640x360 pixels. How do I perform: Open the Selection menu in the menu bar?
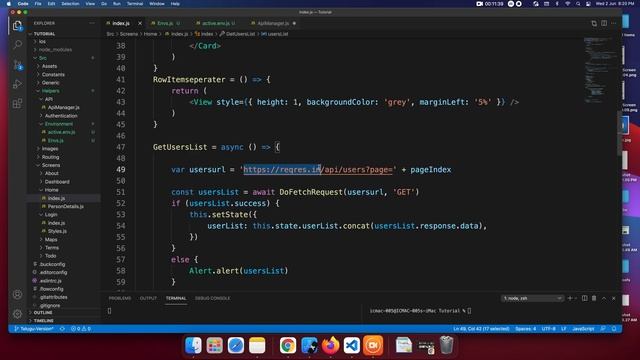[70, 4]
